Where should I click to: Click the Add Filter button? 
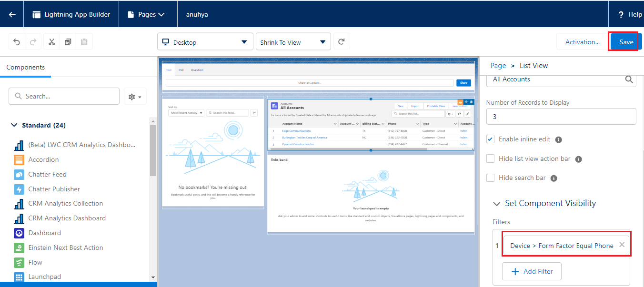point(532,271)
